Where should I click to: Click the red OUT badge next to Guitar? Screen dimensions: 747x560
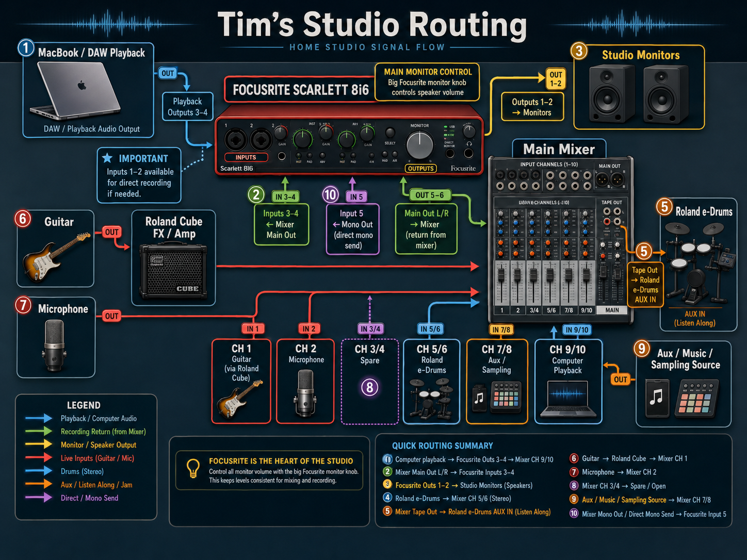coord(112,232)
